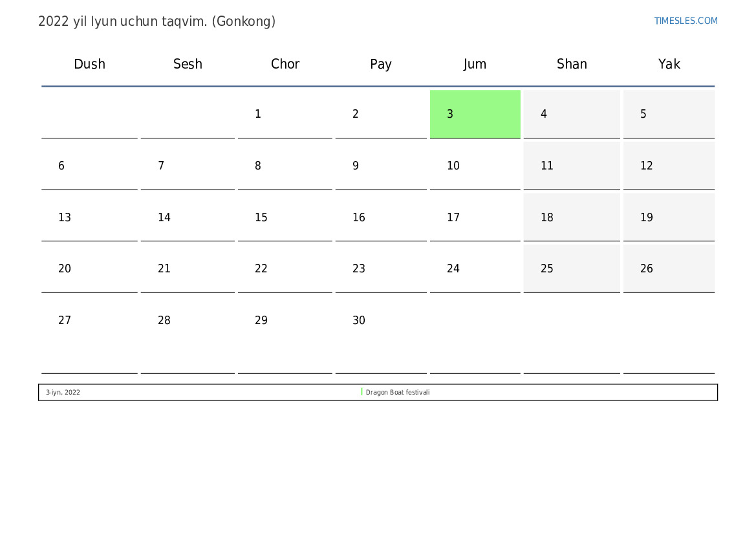Select date 8 in the calendar
This screenshot has width=756, height=535.
[x=285, y=166]
